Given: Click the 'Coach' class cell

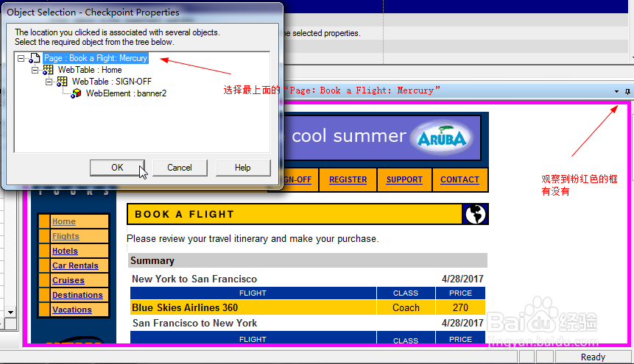Looking at the screenshot, I should [x=406, y=308].
